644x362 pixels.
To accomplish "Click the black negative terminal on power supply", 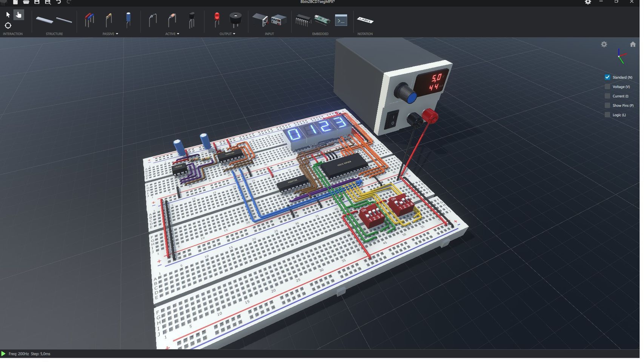I will click(415, 120).
